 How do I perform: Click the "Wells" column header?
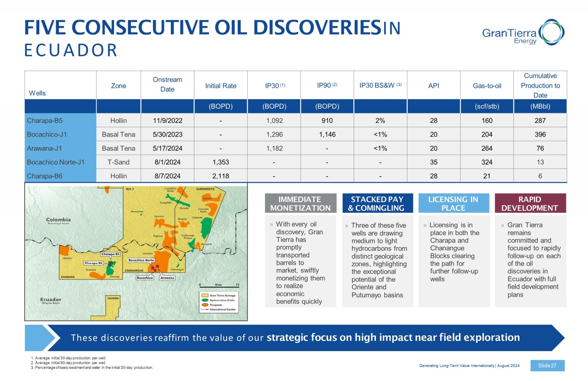[x=37, y=93]
